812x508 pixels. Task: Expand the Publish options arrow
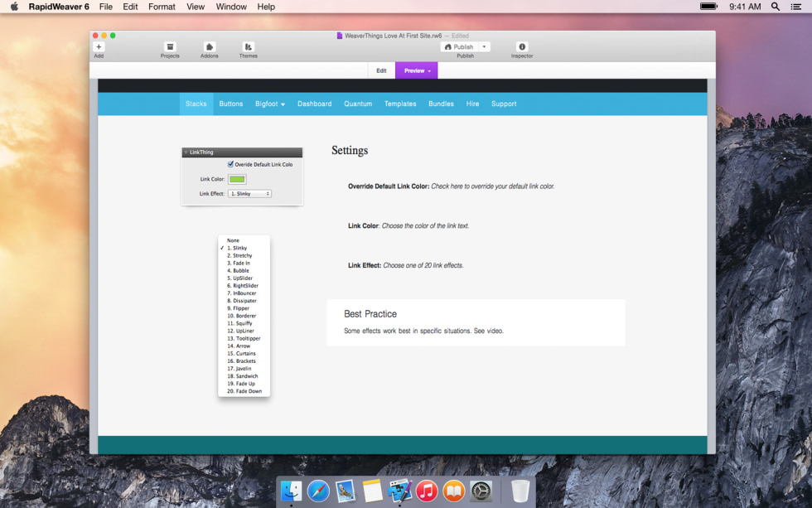(x=484, y=46)
